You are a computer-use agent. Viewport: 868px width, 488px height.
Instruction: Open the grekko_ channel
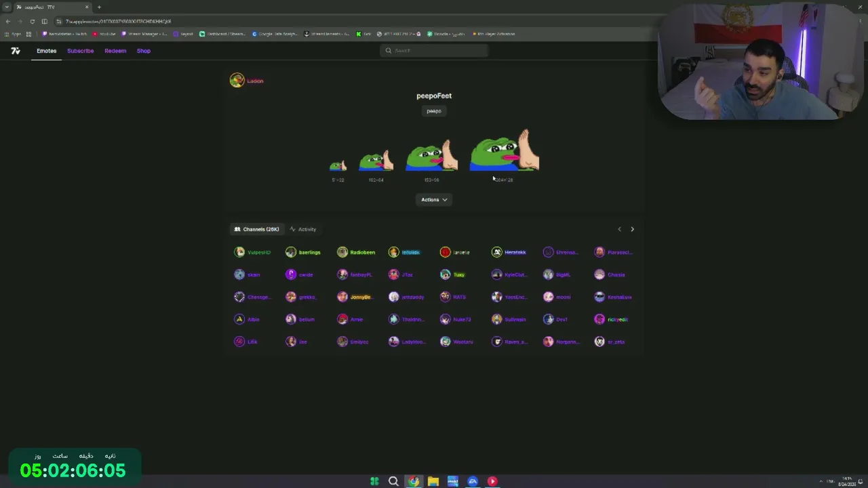[301, 297]
